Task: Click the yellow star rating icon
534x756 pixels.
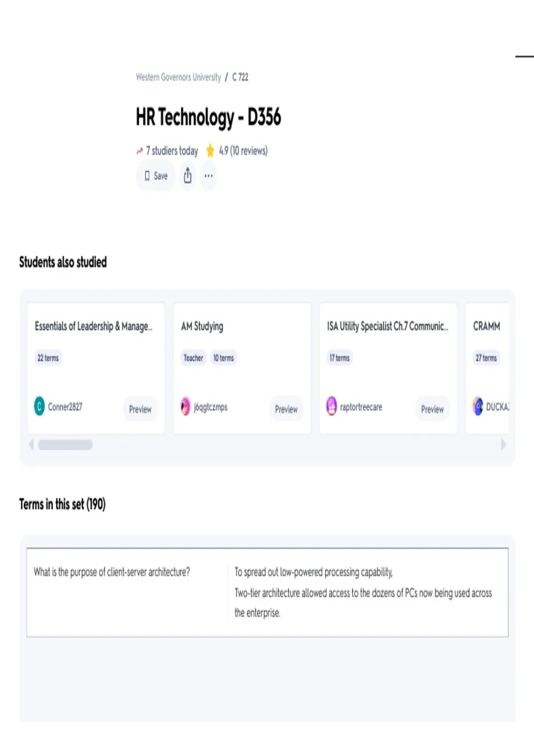Action: point(210,151)
